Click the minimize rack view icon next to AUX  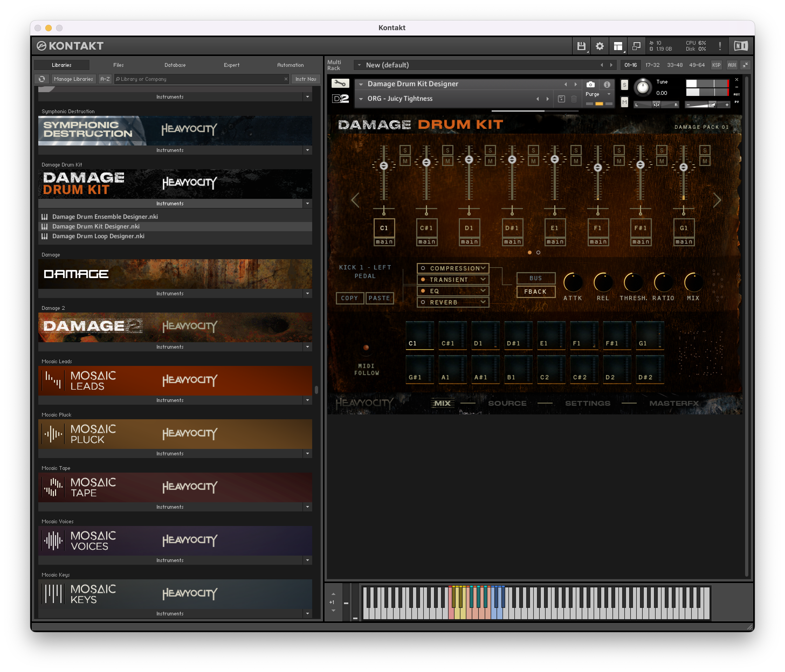pos(745,65)
